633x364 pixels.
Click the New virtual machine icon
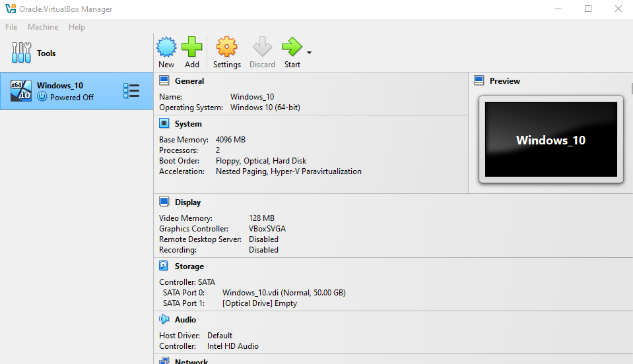(166, 47)
